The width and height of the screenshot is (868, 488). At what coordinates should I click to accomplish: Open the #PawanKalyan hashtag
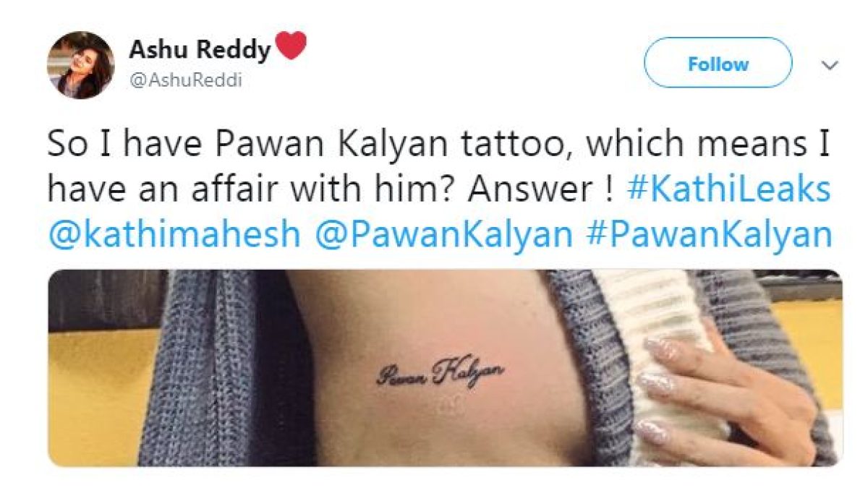[709, 236]
